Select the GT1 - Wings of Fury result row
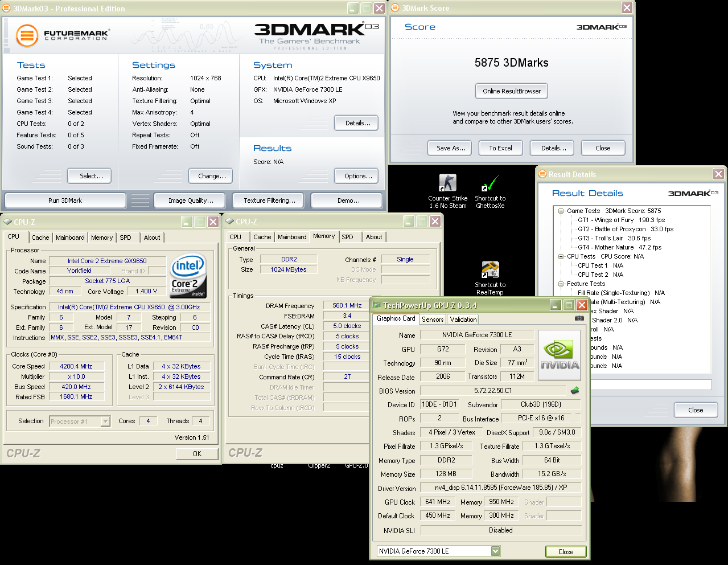728x565 pixels. click(x=621, y=220)
